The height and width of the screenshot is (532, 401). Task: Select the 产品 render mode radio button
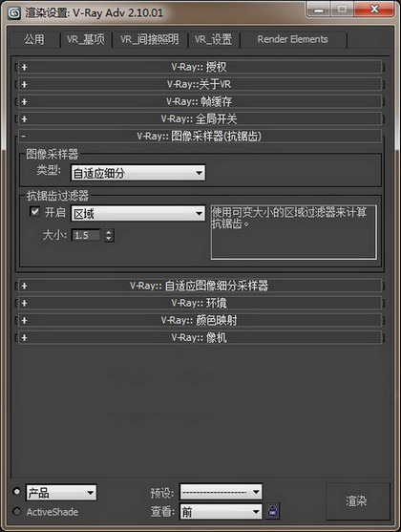(x=16, y=491)
